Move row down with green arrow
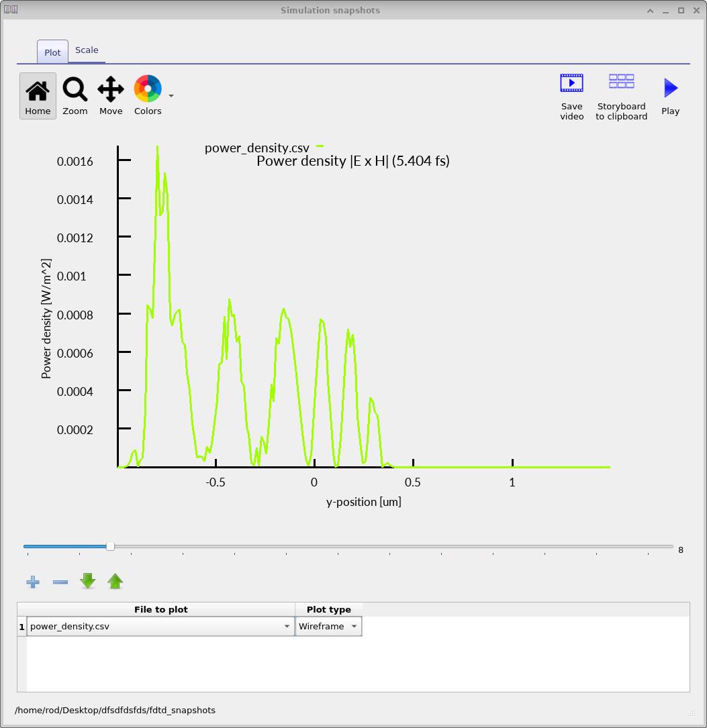The image size is (707, 728). tap(88, 581)
